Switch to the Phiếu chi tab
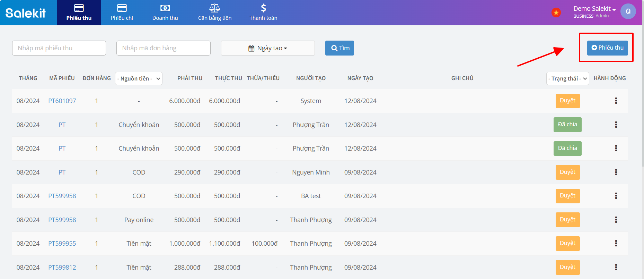The width and height of the screenshot is (644, 279). click(122, 13)
